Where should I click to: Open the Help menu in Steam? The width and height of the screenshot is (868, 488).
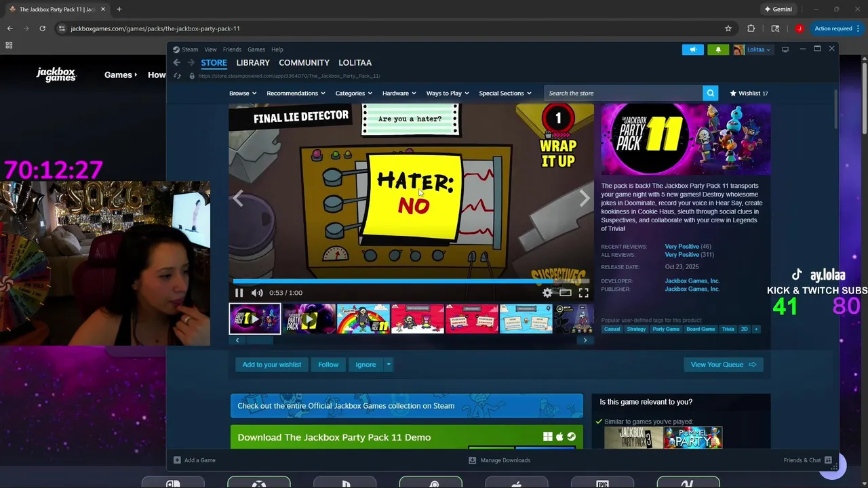277,49
